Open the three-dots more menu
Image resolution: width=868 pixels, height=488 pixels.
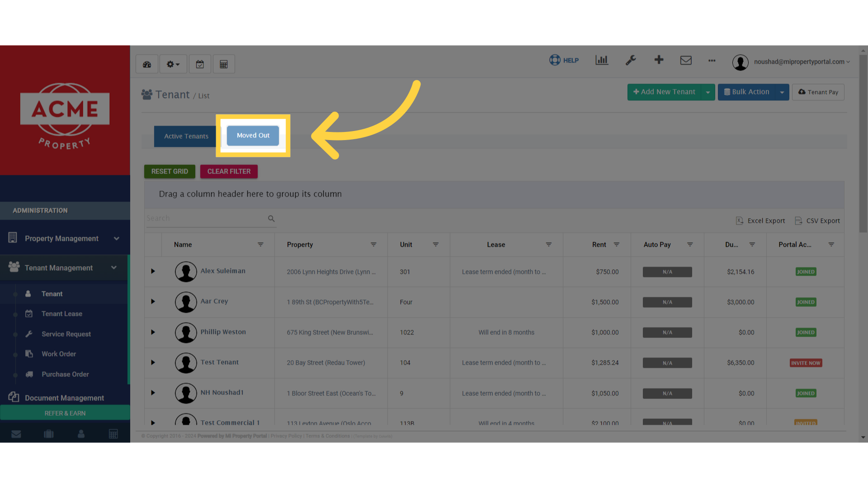click(712, 61)
